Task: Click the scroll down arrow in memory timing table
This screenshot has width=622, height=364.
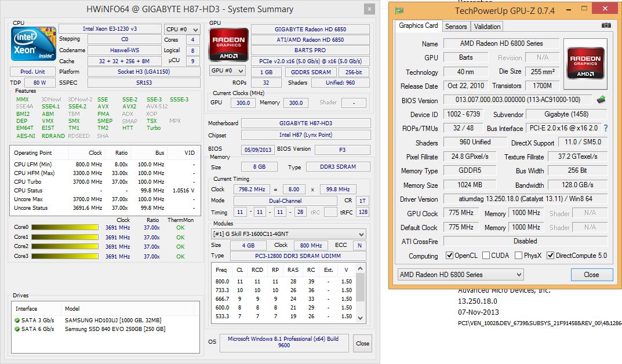Action: coord(360,318)
